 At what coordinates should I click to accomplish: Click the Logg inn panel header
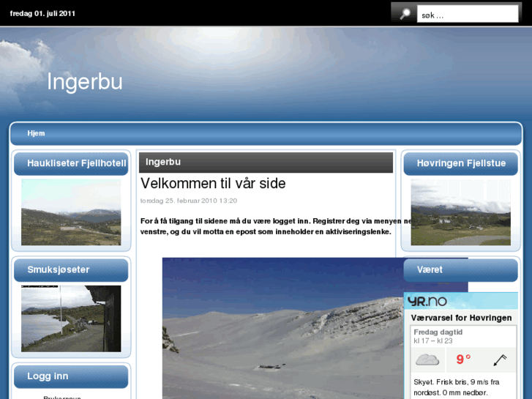71,376
